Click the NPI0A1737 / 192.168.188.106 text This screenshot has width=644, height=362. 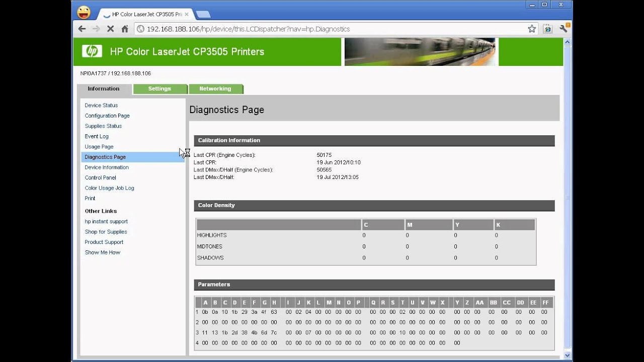(x=116, y=73)
